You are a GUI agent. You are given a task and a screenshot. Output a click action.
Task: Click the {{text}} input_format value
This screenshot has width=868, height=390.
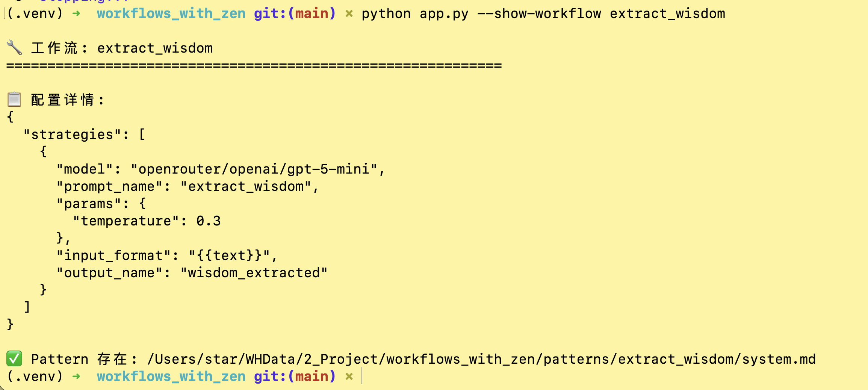tap(229, 255)
